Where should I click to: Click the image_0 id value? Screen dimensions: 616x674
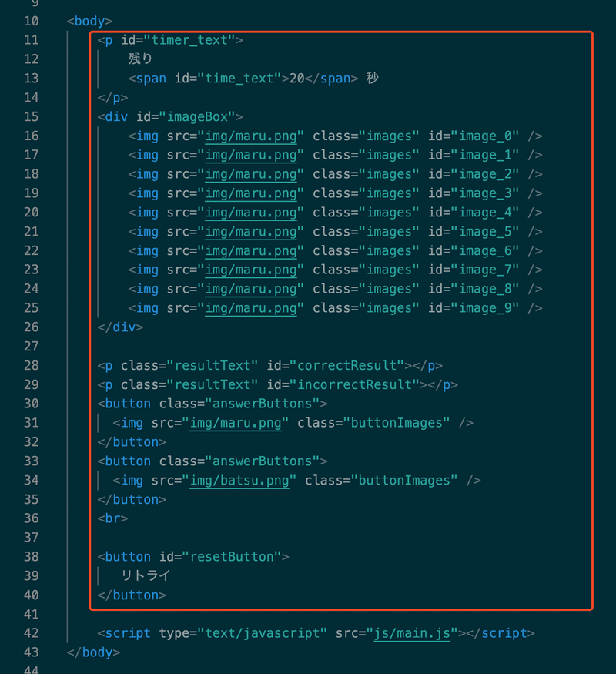485,136
